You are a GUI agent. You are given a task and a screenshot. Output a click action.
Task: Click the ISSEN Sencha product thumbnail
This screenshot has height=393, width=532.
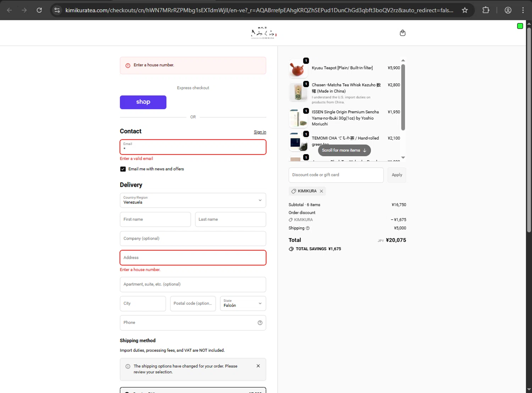coord(298,119)
